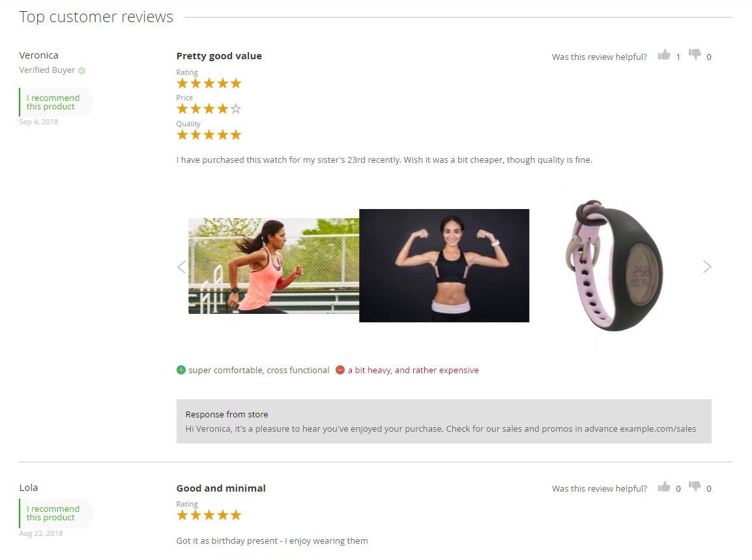Screen dimensions: 752x560
Task: Click Veronica's overall Rating stars
Action: tap(209, 83)
